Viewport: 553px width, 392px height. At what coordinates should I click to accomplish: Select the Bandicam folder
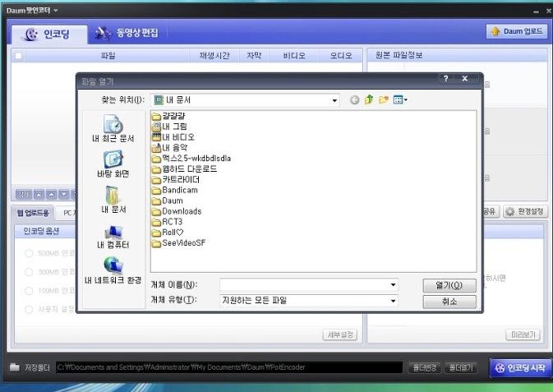[x=175, y=190]
